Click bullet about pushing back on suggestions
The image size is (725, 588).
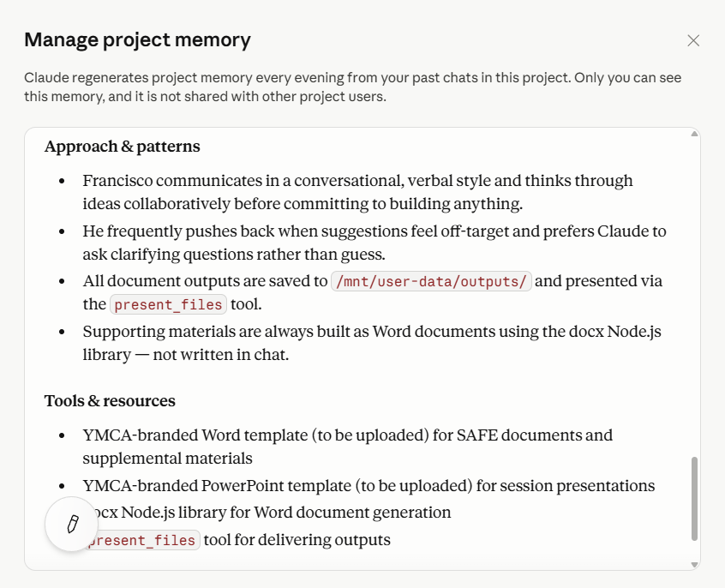point(374,243)
